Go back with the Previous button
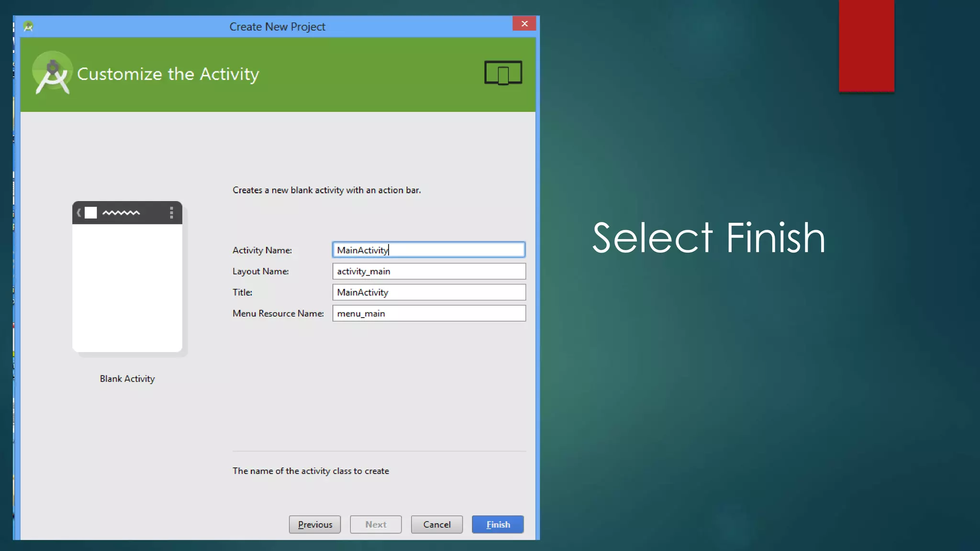Viewport: 980px width, 551px height. tap(315, 524)
